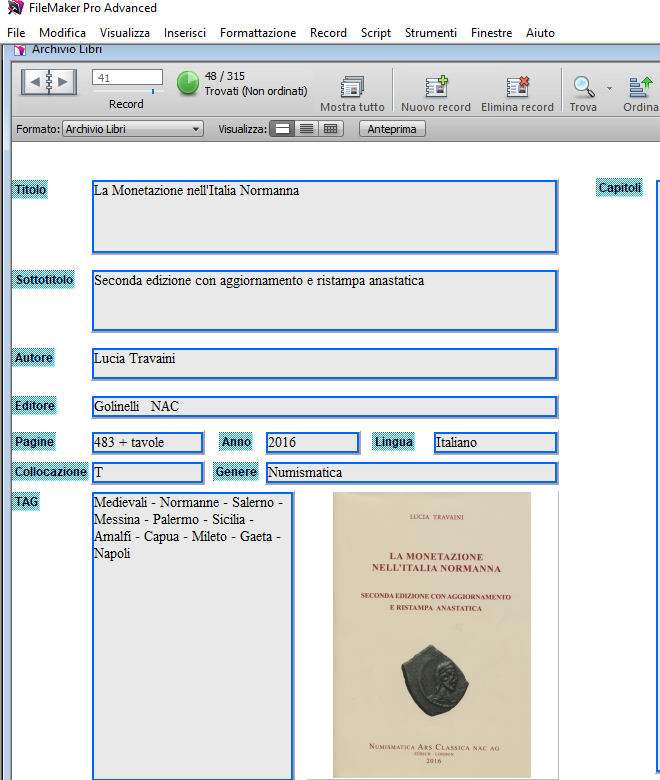Click the Sottotitolo label
Screen dimensions: 660x780
(x=44, y=280)
